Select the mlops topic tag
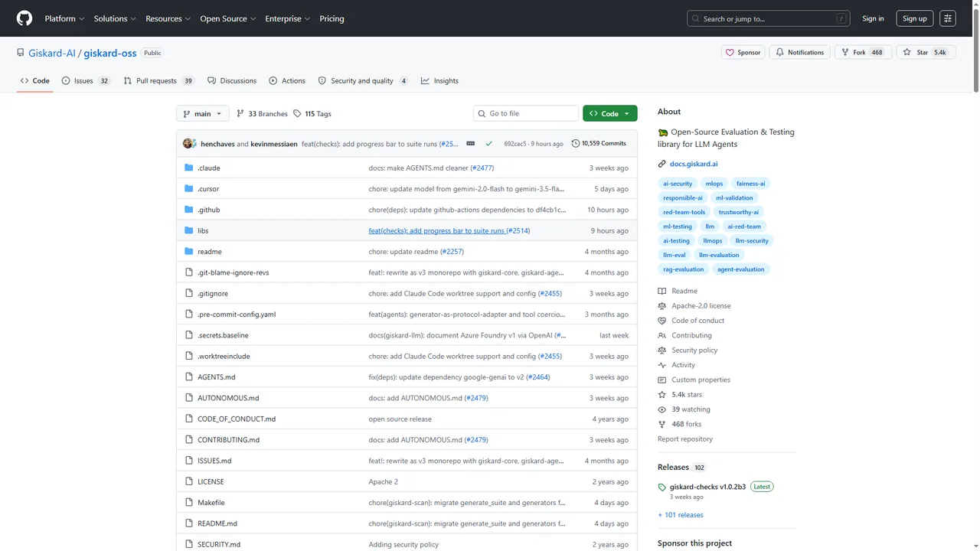Image resolution: width=980 pixels, height=551 pixels. point(714,184)
